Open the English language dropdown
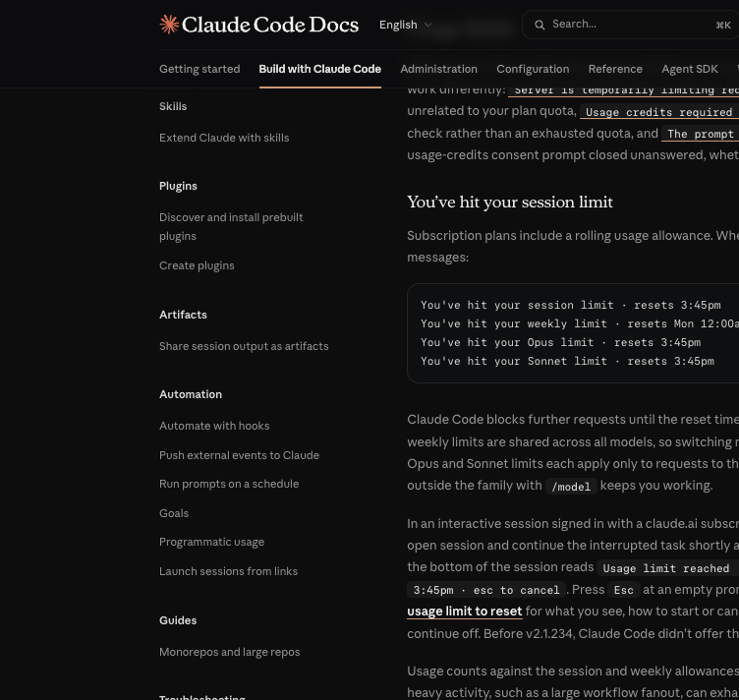739x700 pixels. click(x=405, y=25)
